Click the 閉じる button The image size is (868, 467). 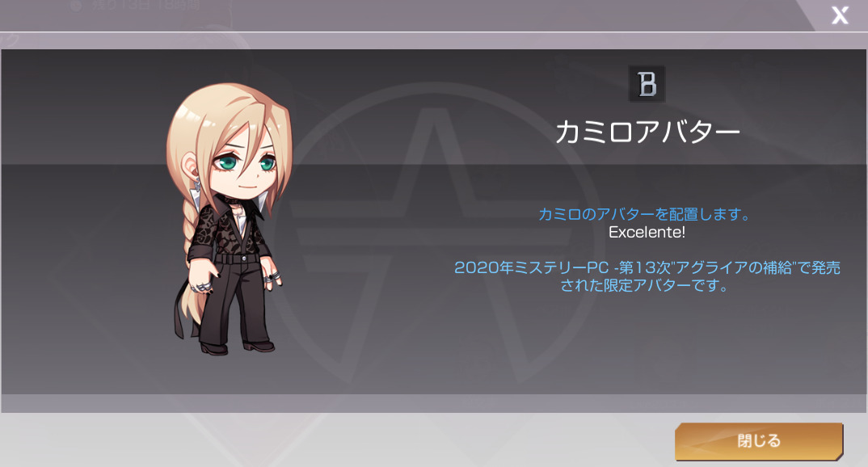(758, 441)
